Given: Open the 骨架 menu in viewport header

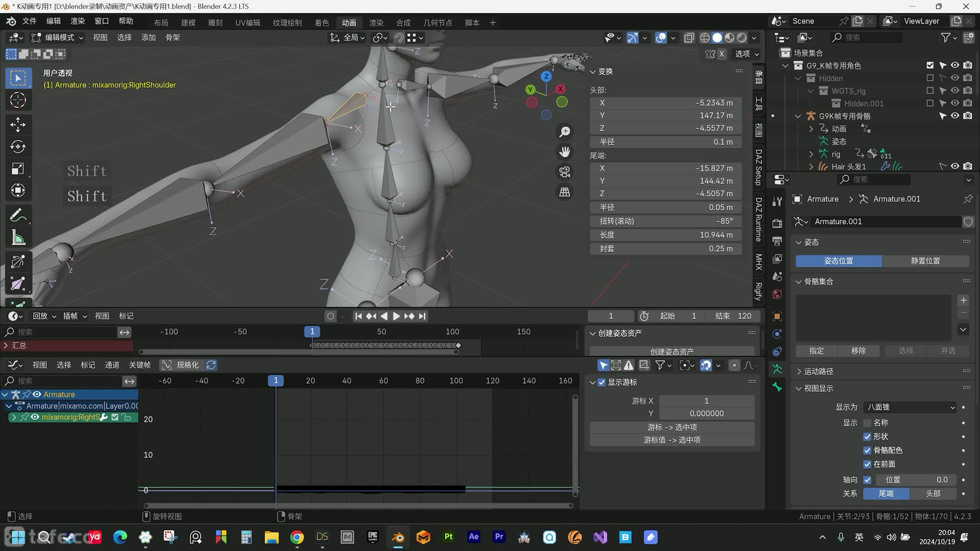Looking at the screenshot, I should [173, 37].
